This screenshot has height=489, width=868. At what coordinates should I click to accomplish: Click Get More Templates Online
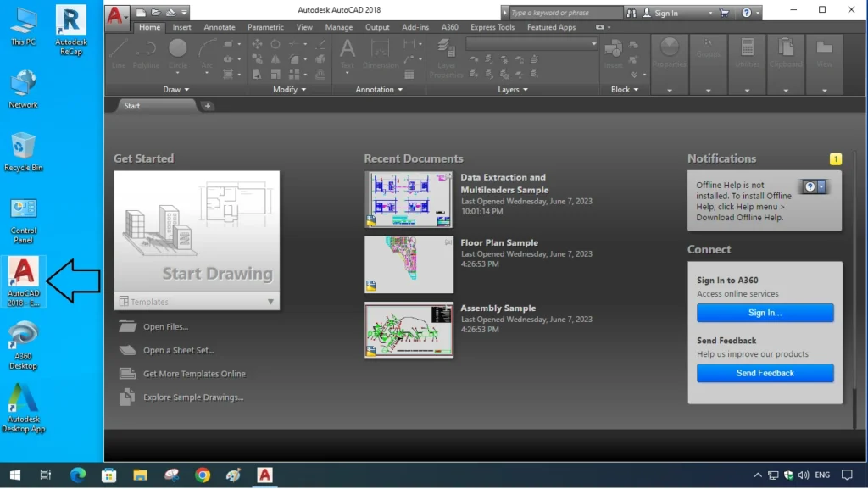[x=194, y=374]
